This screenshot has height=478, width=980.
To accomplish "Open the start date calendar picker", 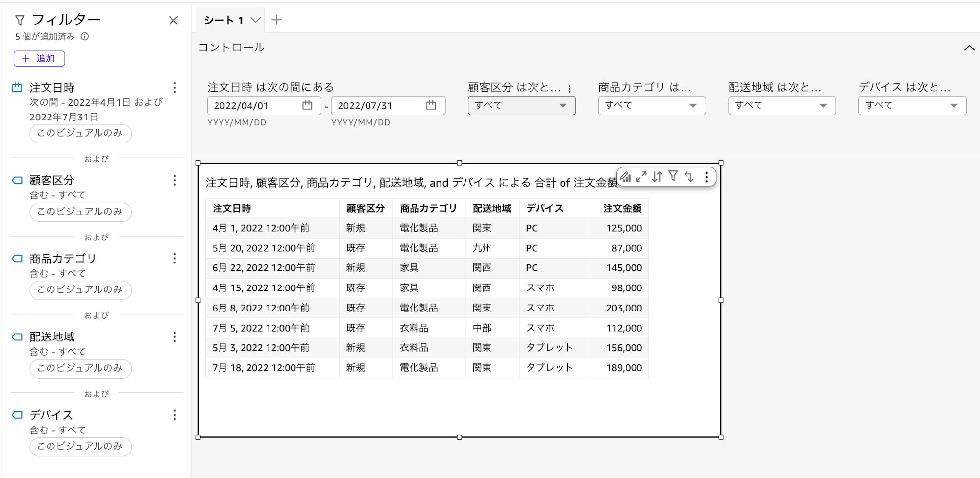I will point(307,105).
